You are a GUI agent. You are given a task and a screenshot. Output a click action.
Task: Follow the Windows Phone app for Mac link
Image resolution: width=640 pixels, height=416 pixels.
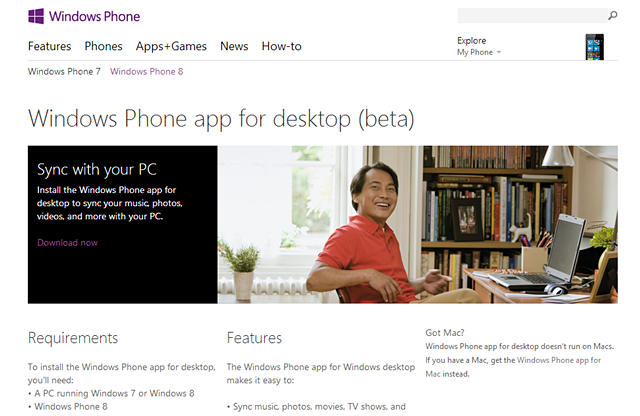tap(513, 367)
